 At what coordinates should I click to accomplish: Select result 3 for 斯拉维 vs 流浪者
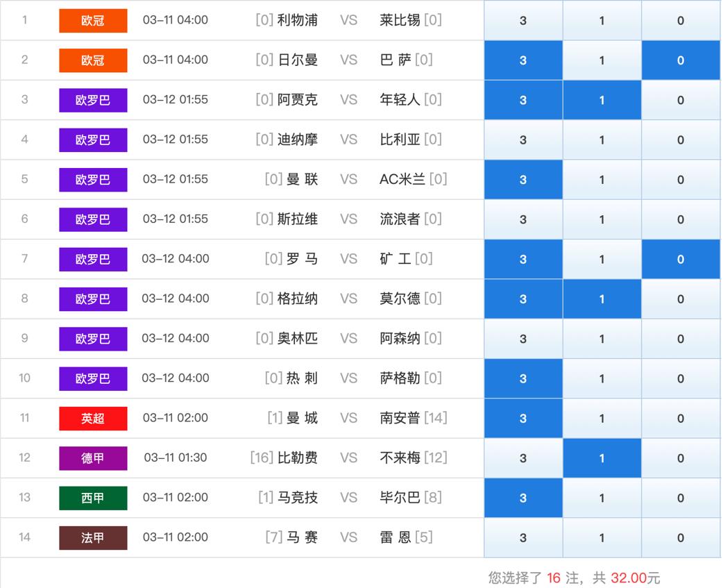(523, 219)
